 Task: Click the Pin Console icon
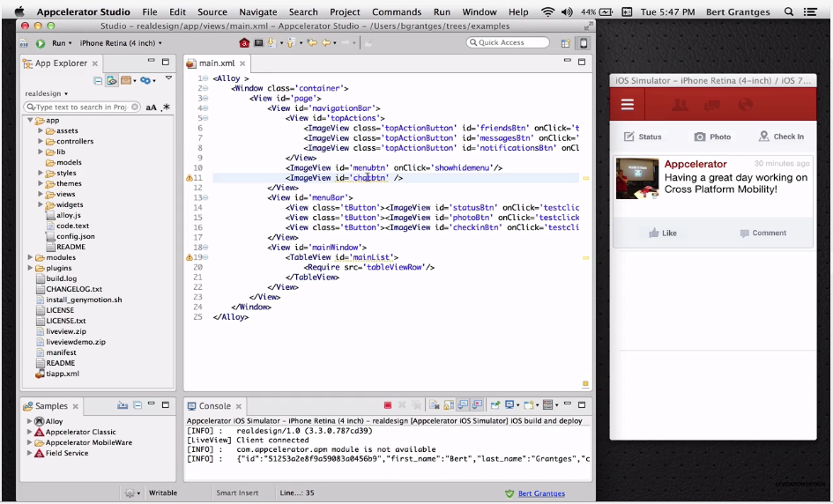[495, 405]
